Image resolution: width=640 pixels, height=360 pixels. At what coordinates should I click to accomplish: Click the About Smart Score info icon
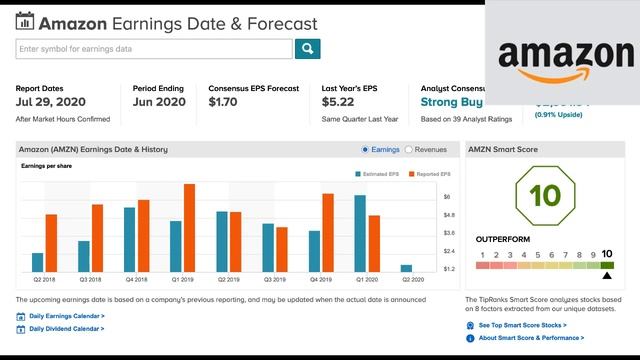pos(470,338)
